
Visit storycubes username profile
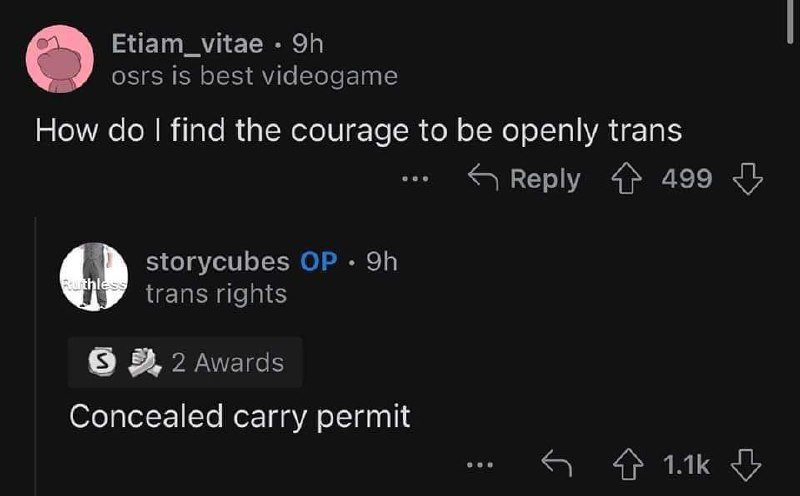217,262
